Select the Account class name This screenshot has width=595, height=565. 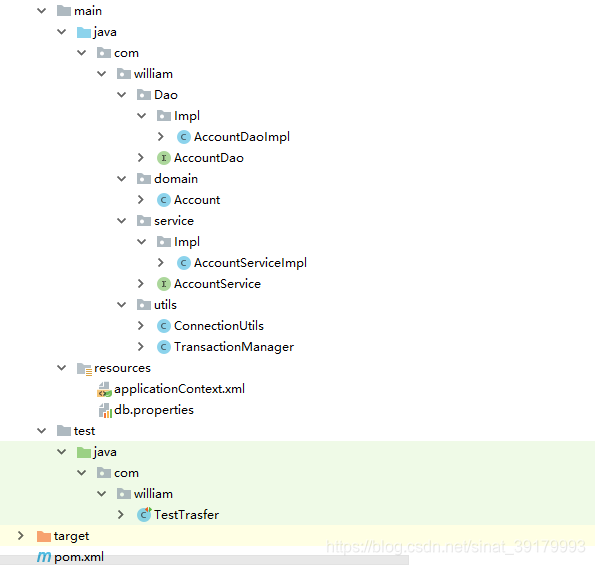[197, 200]
